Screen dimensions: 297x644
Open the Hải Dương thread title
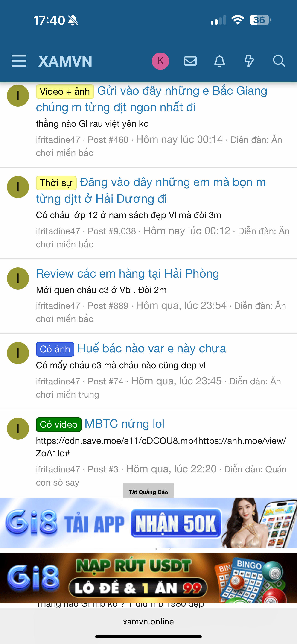[x=151, y=190]
